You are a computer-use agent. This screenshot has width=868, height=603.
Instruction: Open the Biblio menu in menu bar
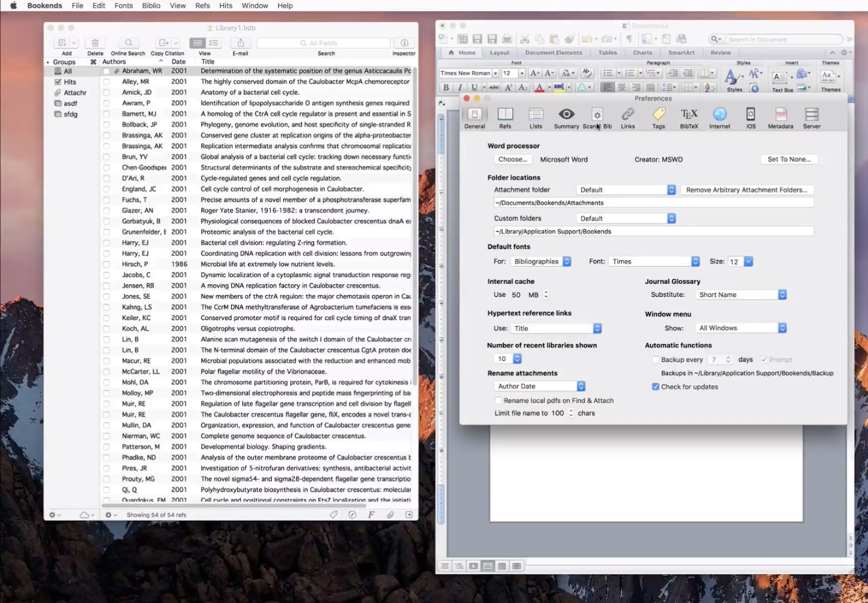tap(151, 6)
